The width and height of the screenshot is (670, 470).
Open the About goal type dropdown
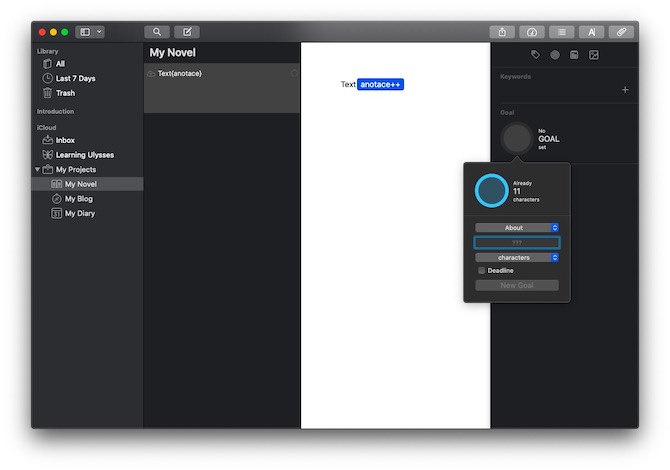click(x=517, y=228)
